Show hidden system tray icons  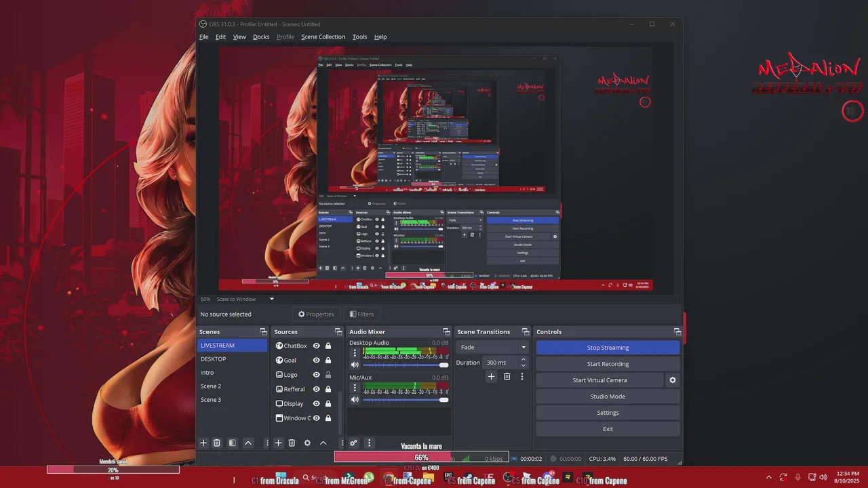768,477
